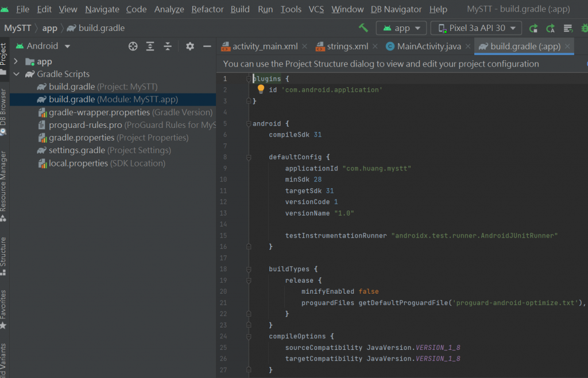This screenshot has height=378, width=588.
Task: Close the strings.xml tab
Action: point(375,46)
